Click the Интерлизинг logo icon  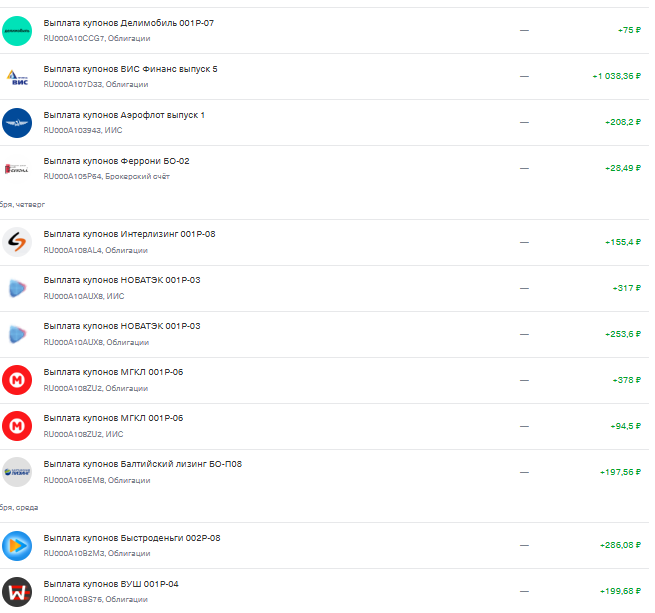coord(17,242)
